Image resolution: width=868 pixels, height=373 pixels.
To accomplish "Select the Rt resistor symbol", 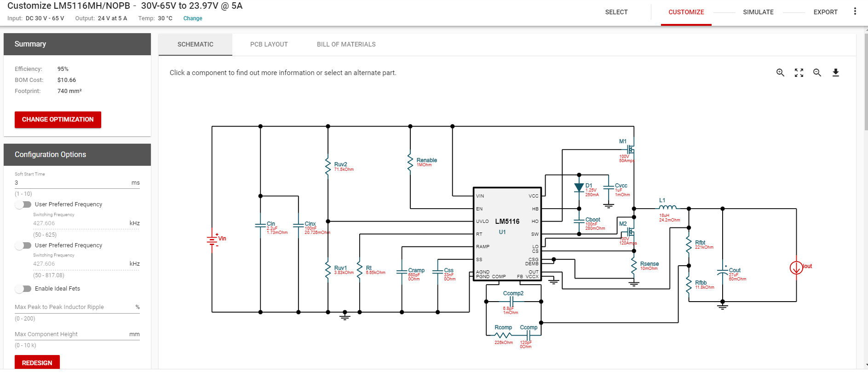I will pos(360,269).
